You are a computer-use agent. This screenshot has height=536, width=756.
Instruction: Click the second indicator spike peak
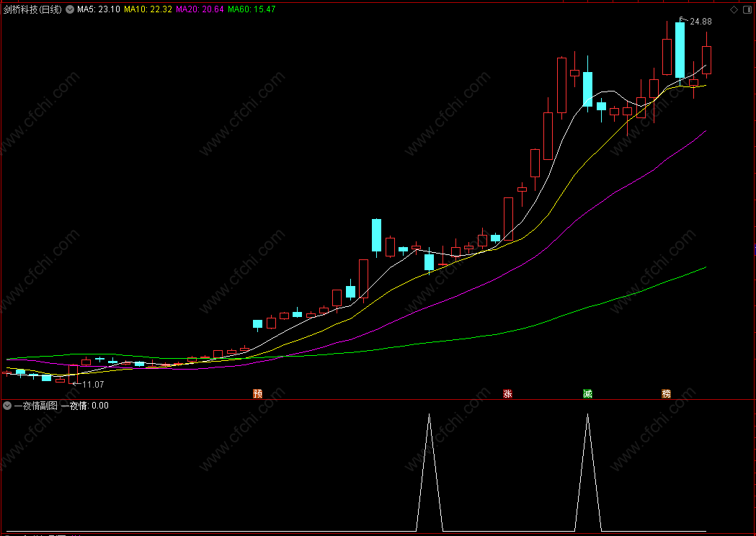(x=587, y=414)
